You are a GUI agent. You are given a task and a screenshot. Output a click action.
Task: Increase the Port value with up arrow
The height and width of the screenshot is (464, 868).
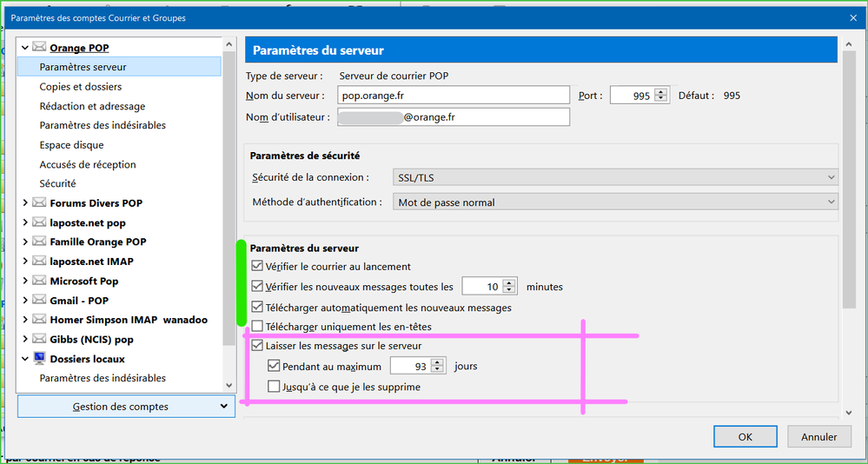click(660, 91)
